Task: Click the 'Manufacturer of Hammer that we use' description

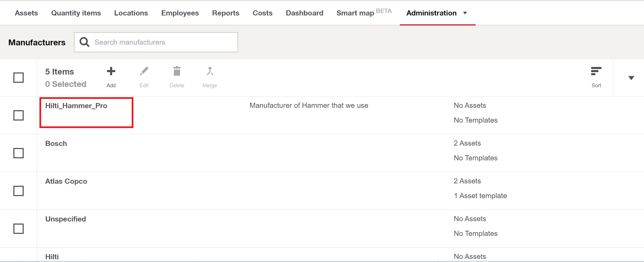Action: [x=309, y=105]
